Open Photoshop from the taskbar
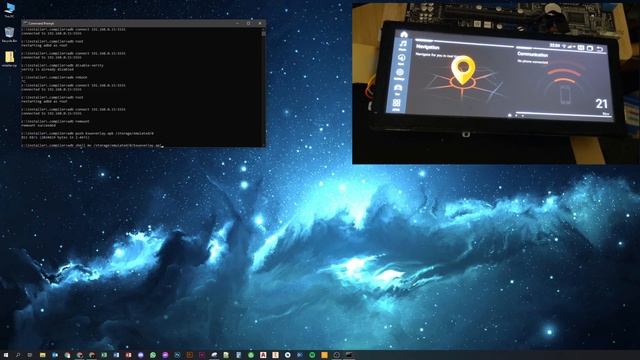 coord(178,355)
